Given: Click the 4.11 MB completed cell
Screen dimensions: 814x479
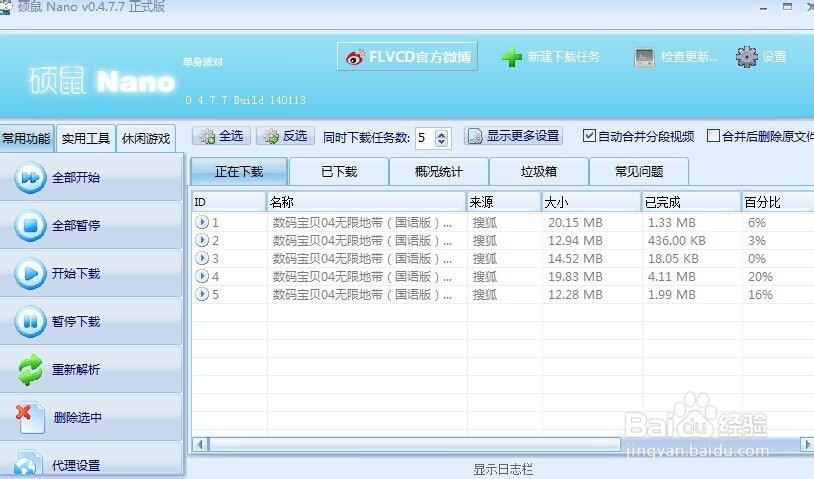Looking at the screenshot, I should 671,277.
